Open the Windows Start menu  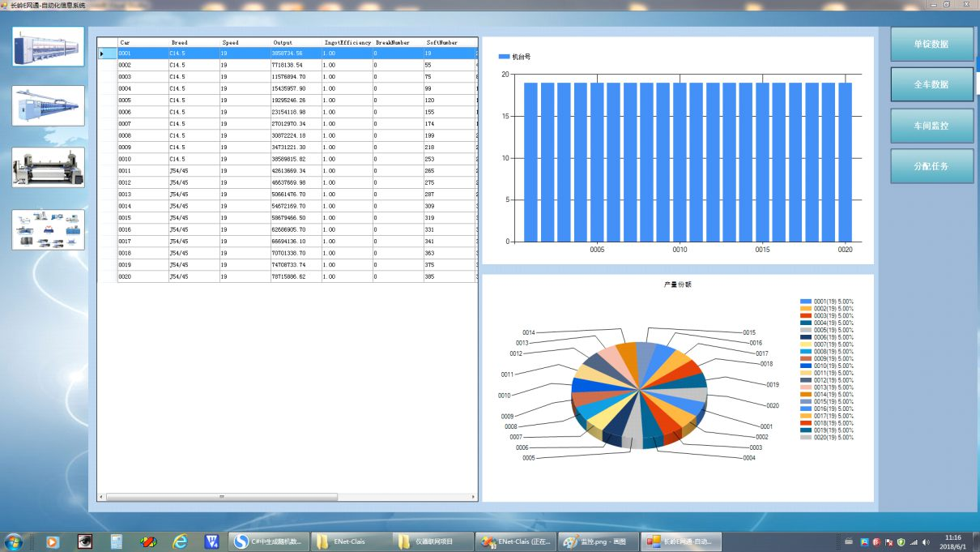[14, 541]
